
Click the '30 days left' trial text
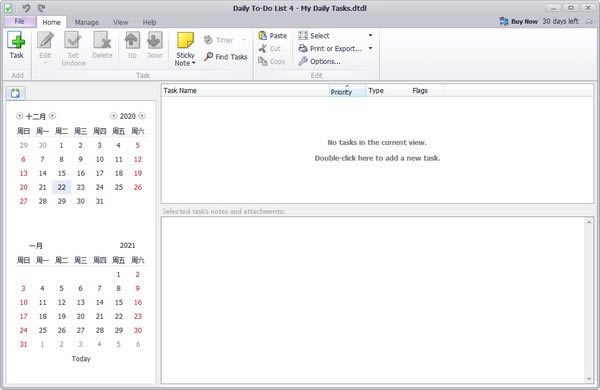(560, 21)
